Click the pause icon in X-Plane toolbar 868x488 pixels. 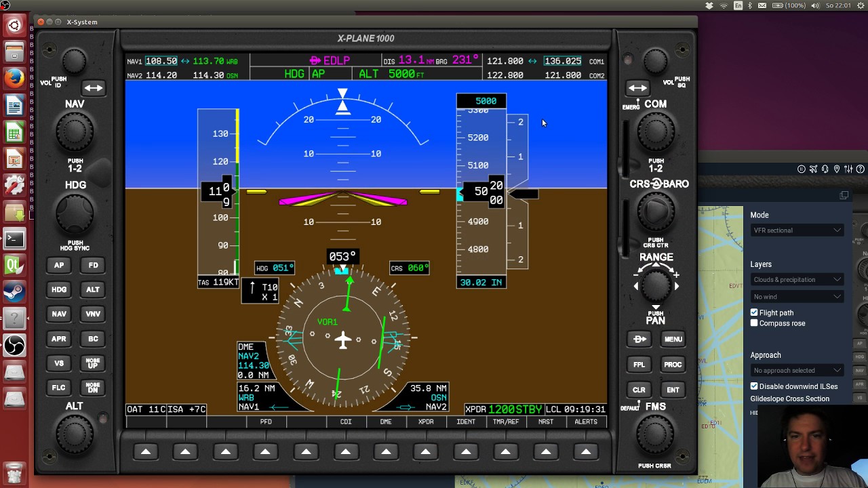(802, 169)
